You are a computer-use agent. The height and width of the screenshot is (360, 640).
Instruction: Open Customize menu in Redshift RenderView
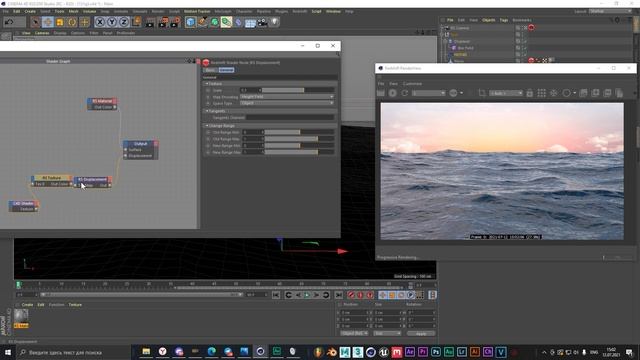412,84
